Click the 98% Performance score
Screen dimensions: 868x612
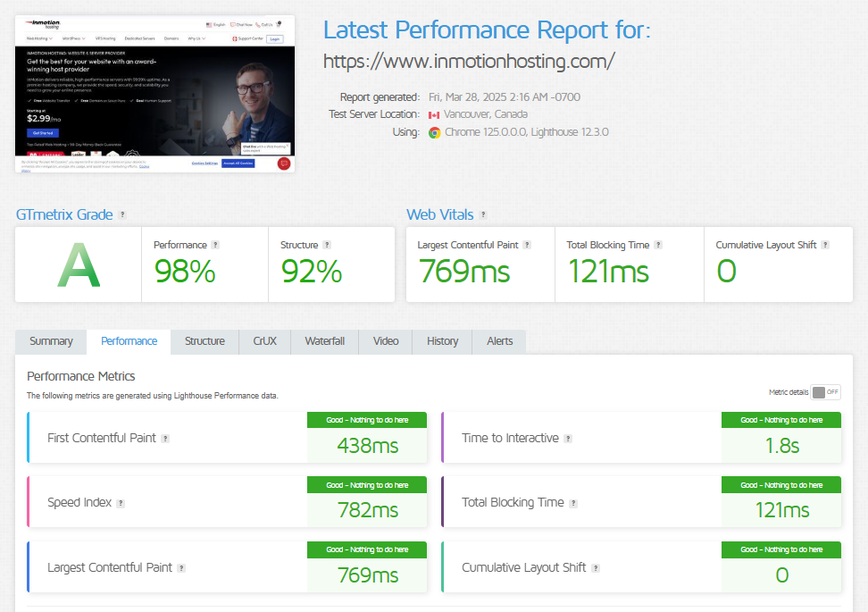(x=185, y=272)
